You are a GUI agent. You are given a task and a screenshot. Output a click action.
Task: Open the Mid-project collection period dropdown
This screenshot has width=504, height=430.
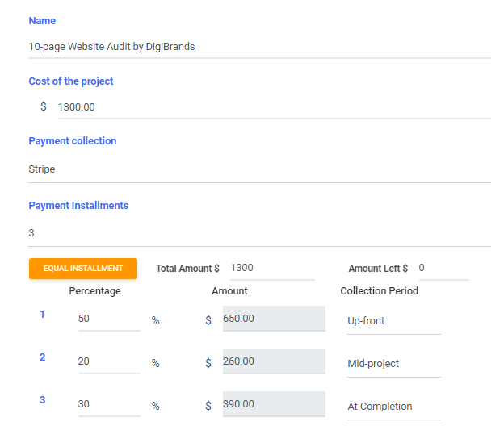tap(393, 364)
